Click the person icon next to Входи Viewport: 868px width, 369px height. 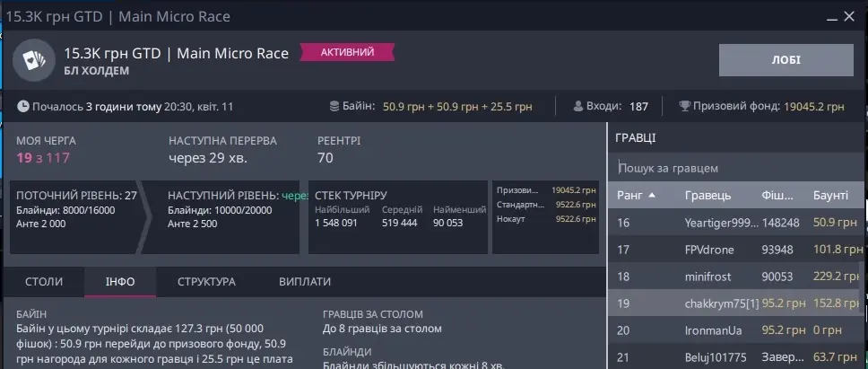point(578,106)
